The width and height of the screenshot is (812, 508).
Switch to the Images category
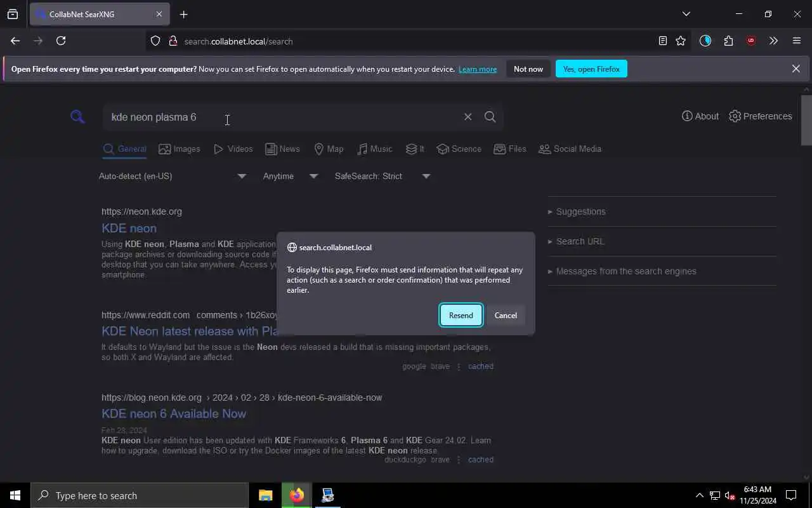[180, 149]
